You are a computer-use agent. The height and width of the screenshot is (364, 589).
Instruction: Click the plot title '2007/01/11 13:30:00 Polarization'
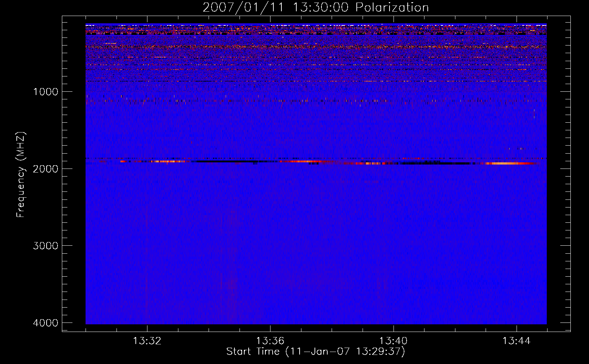(316, 8)
